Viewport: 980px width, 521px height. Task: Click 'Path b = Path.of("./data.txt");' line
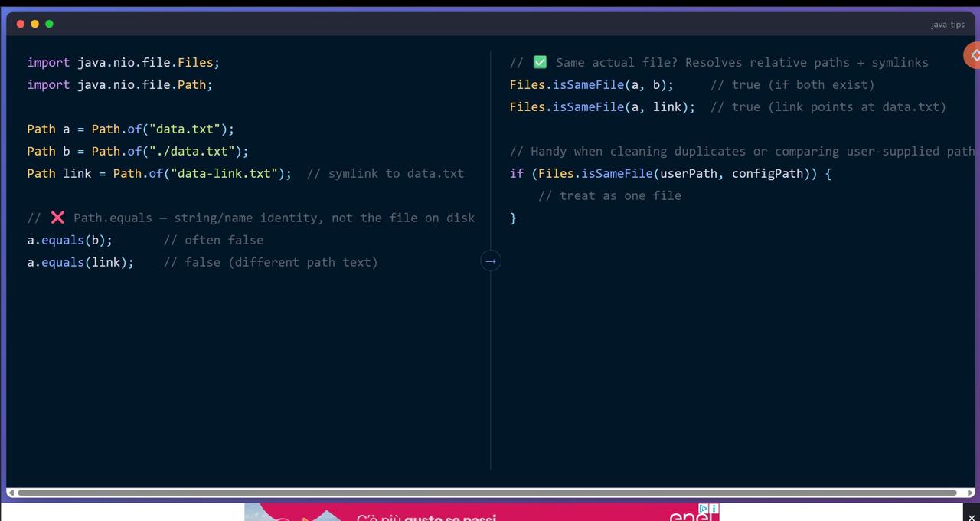(138, 151)
